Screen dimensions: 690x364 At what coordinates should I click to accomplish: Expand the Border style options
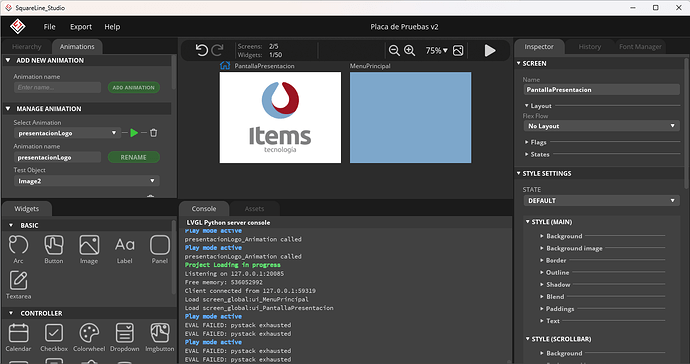[x=542, y=261]
